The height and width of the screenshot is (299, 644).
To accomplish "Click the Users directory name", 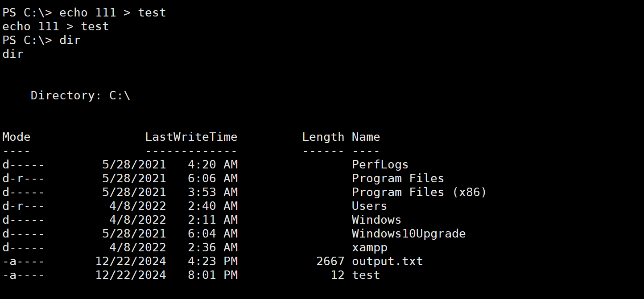I will [x=369, y=206].
